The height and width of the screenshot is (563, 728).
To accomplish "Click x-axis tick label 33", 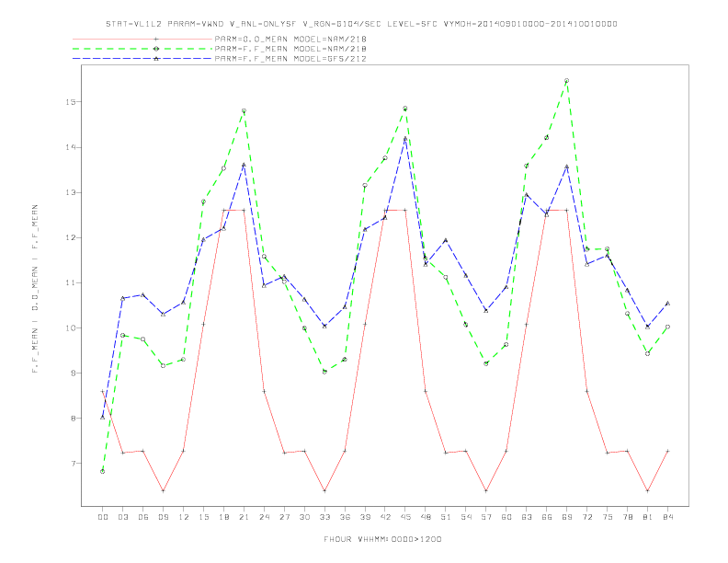I will pos(324,517).
